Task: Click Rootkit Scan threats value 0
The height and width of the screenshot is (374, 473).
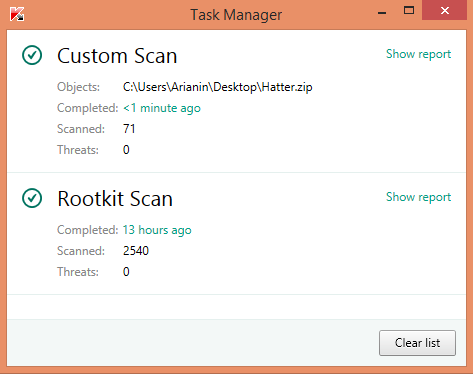Action: (x=126, y=272)
